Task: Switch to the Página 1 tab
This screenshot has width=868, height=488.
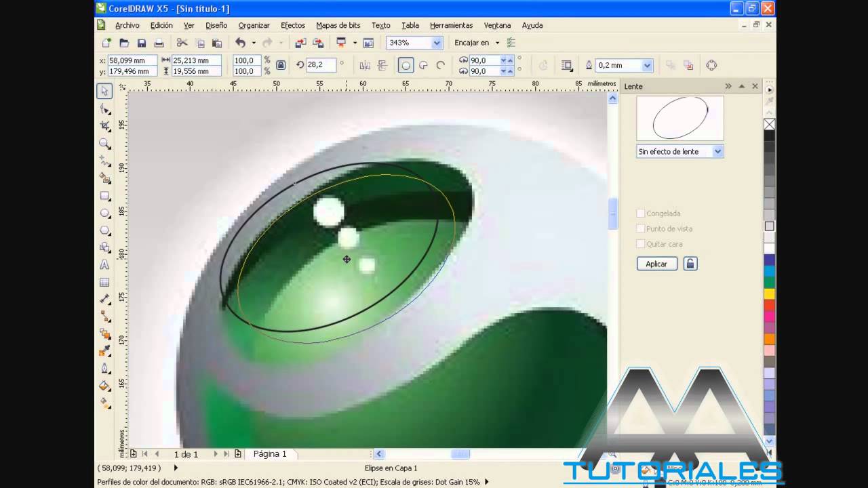Action: click(x=270, y=454)
